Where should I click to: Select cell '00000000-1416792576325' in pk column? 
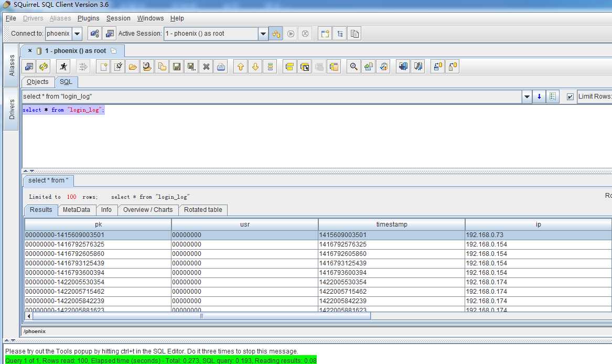[98, 244]
